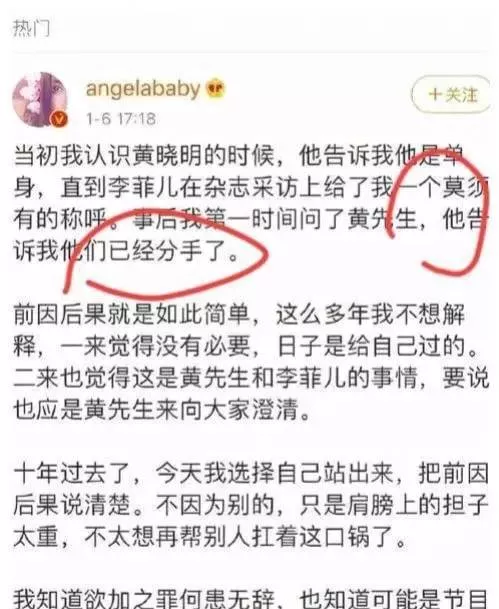Click the post timestamp 1-6 17:18
The height and width of the screenshot is (609, 499).
pyautogui.click(x=121, y=118)
